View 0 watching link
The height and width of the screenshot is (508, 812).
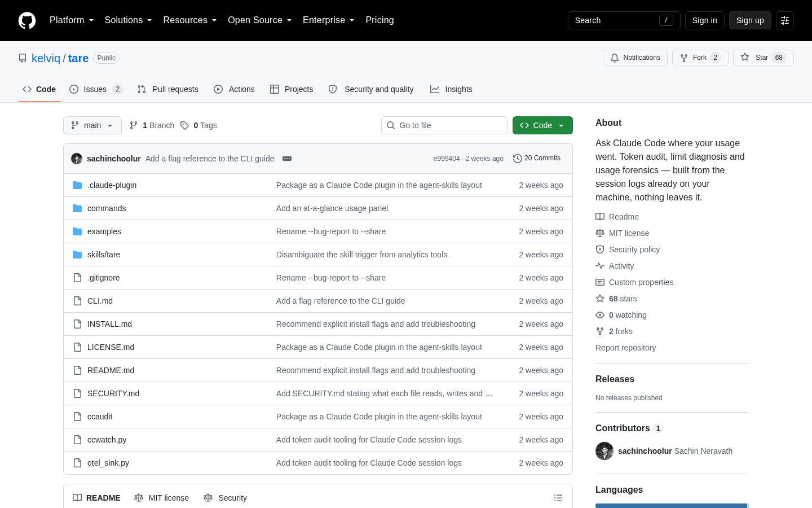pos(621,315)
